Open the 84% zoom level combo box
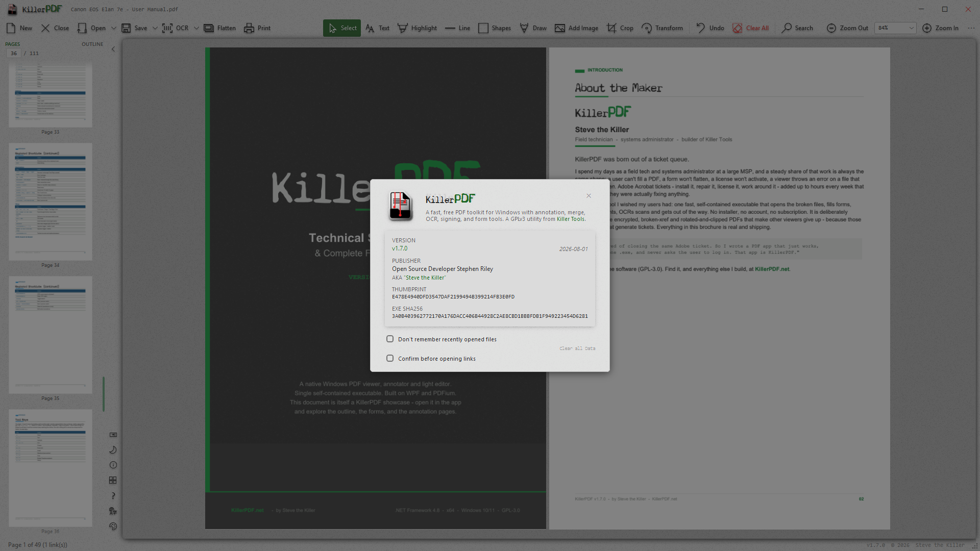Image resolution: width=980 pixels, height=551 pixels. click(895, 28)
